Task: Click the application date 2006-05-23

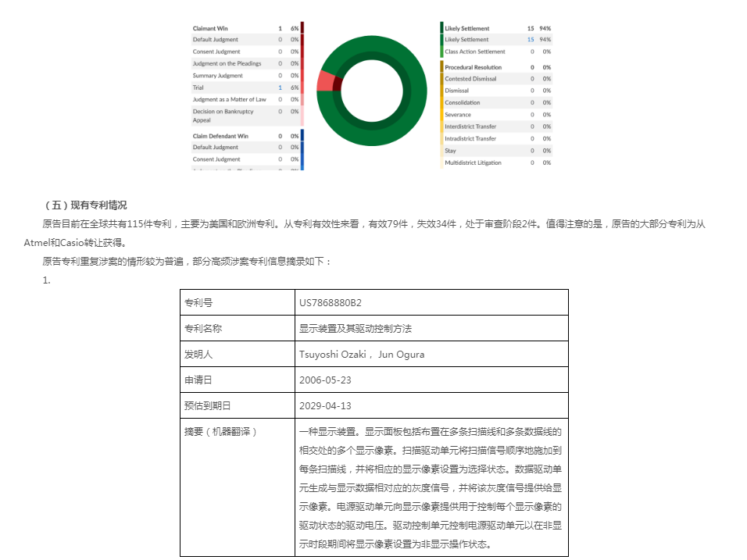Action: point(323,380)
